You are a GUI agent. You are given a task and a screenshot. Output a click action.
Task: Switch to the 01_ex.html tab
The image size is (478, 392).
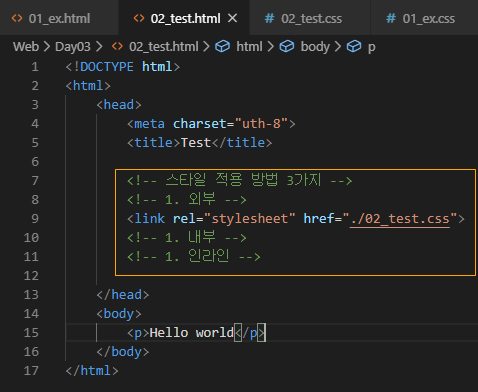(x=59, y=18)
